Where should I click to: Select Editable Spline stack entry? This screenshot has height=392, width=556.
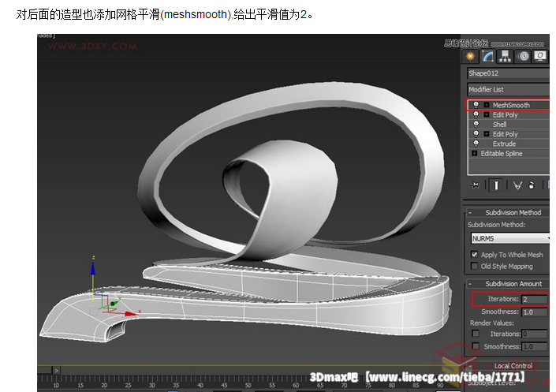502,154
